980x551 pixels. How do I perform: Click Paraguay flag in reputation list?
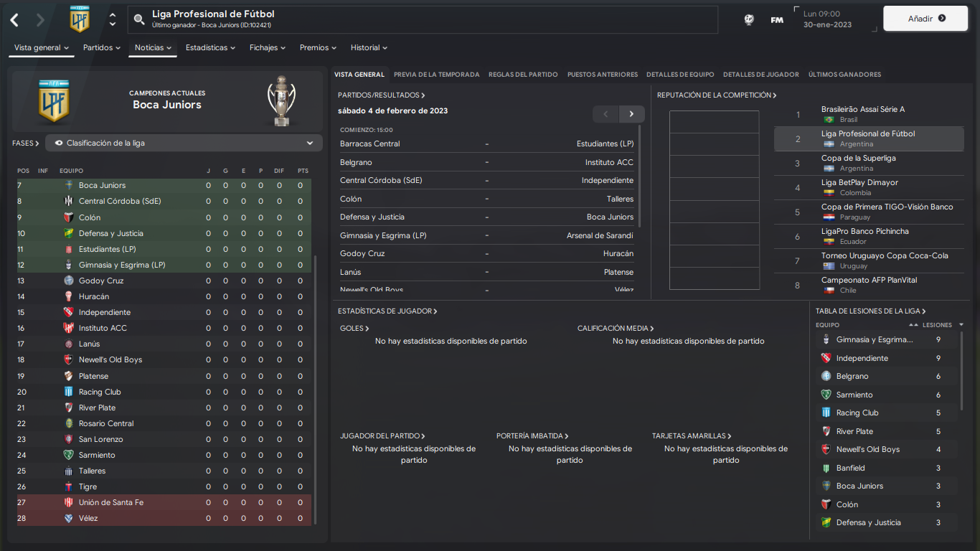click(x=829, y=217)
